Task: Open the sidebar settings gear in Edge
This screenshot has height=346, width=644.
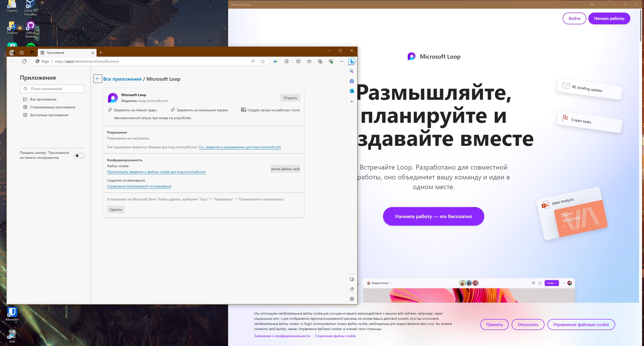Action: pos(352,299)
